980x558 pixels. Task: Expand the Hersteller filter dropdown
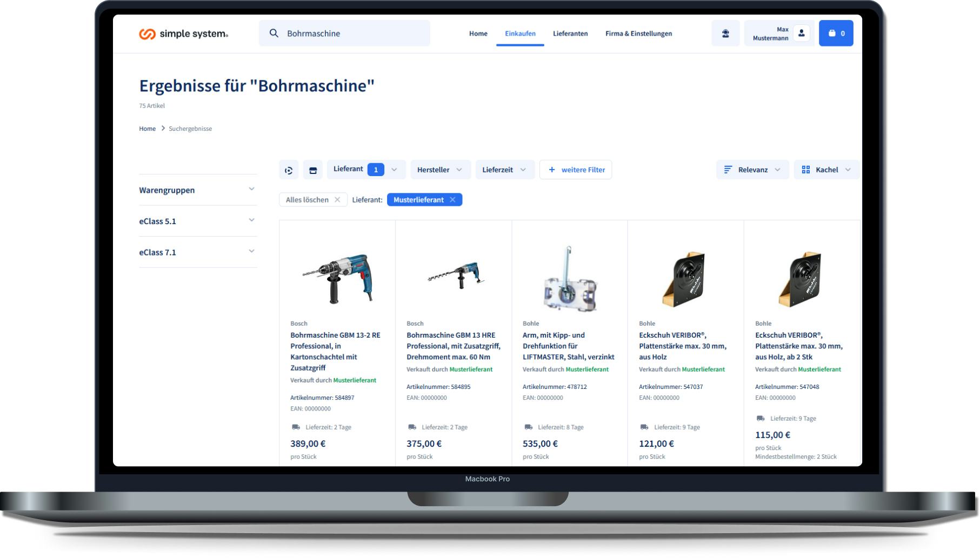coord(440,169)
